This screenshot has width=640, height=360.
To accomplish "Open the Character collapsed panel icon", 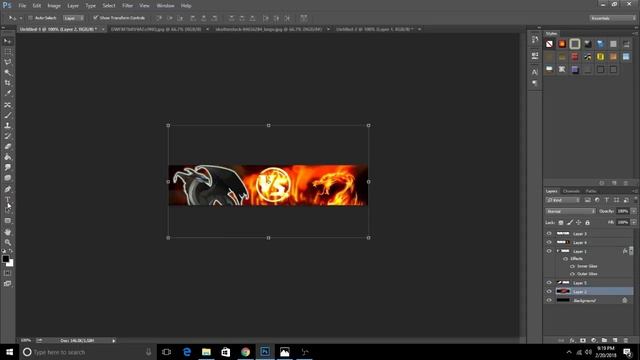I will (535, 72).
